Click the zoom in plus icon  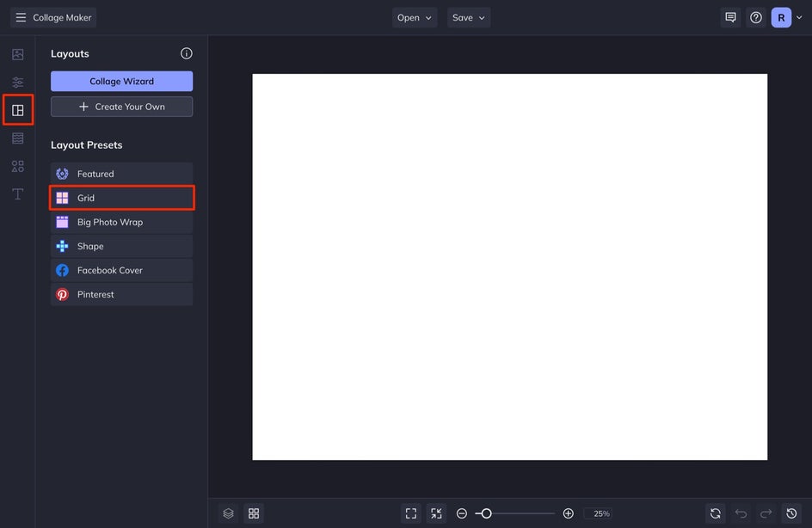(x=568, y=513)
